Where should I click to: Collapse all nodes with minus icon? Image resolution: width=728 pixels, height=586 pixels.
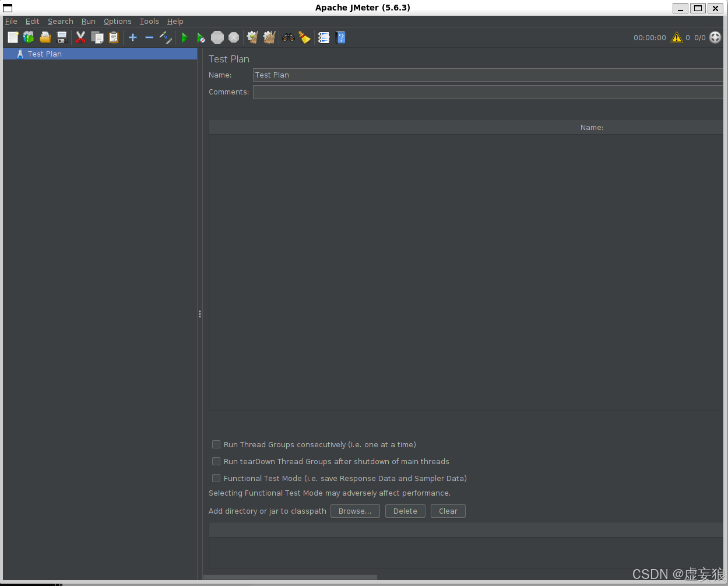(x=149, y=37)
